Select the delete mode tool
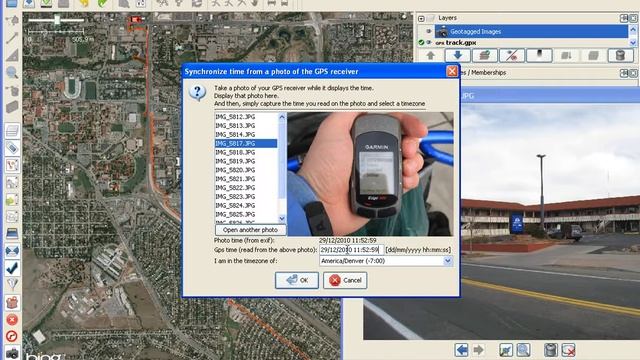Image resolution: width=640 pixels, height=360 pixels. coord(12,90)
